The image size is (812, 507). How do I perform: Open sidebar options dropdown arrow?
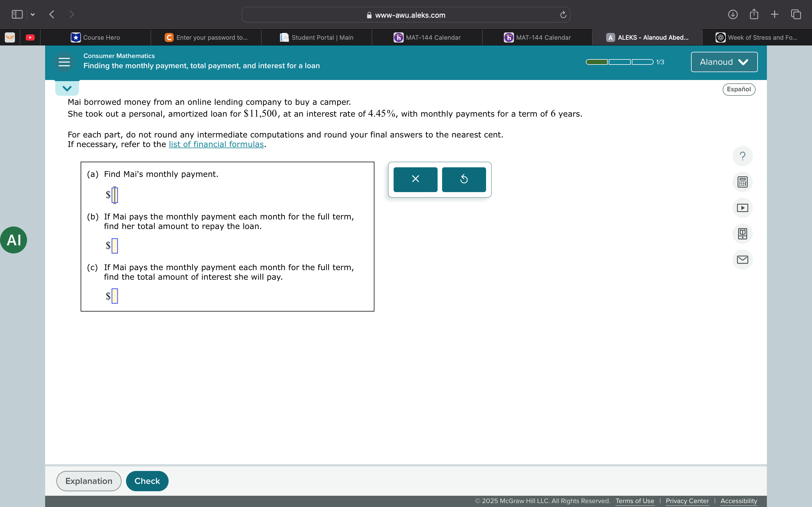pos(32,14)
